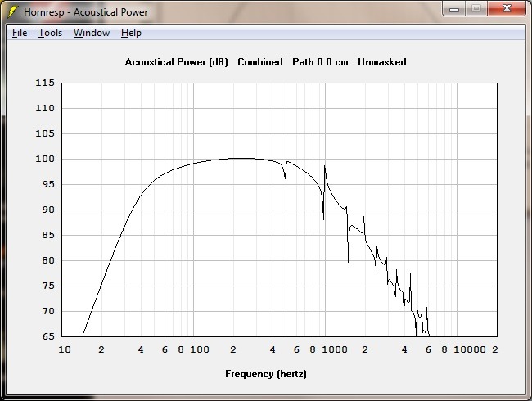The image size is (532, 401).
Task: Click the 70 value on vertical axis
Action: point(48,311)
